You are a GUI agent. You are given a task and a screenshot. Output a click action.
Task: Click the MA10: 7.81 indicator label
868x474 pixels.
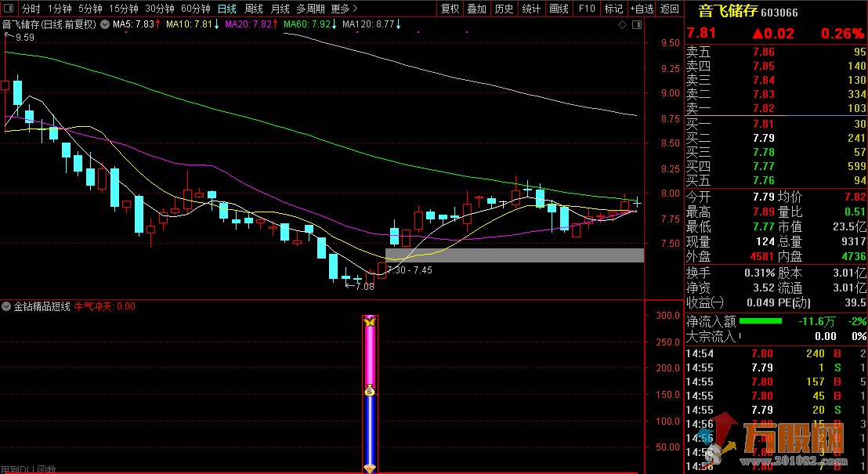pyautogui.click(x=193, y=24)
